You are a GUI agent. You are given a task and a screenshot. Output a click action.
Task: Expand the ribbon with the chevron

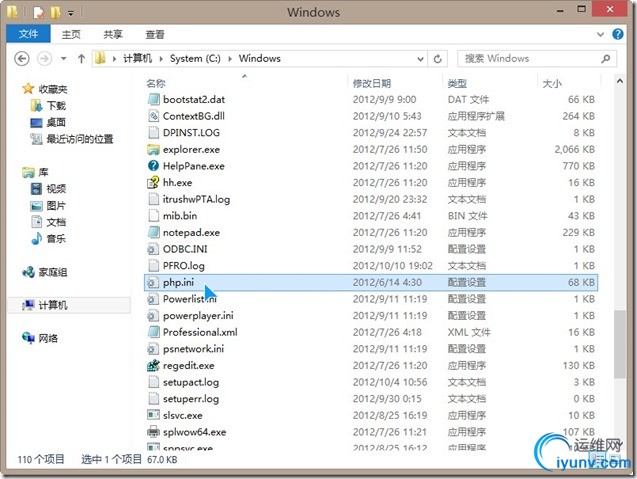(600, 35)
